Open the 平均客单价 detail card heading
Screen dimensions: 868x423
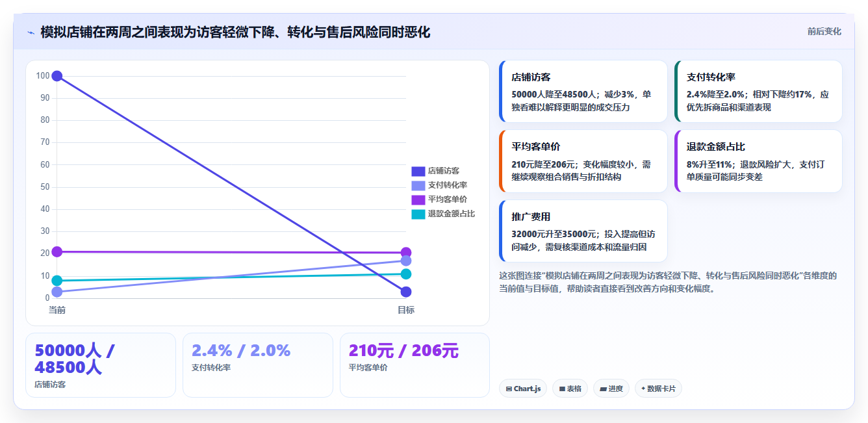[x=536, y=147]
